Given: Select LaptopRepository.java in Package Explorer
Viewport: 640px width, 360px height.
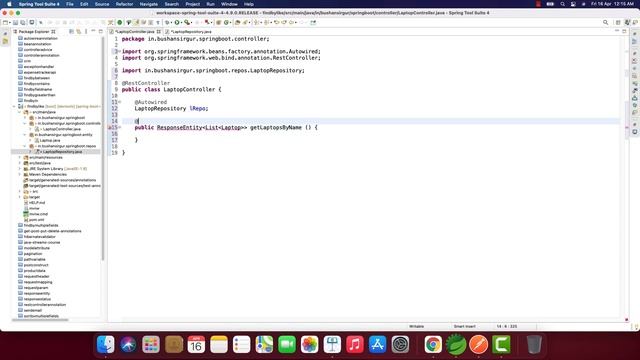Looking at the screenshot, I should (62, 152).
